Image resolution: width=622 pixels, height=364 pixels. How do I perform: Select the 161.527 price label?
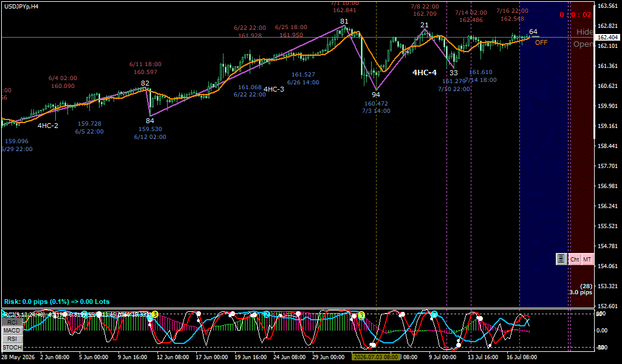303,75
